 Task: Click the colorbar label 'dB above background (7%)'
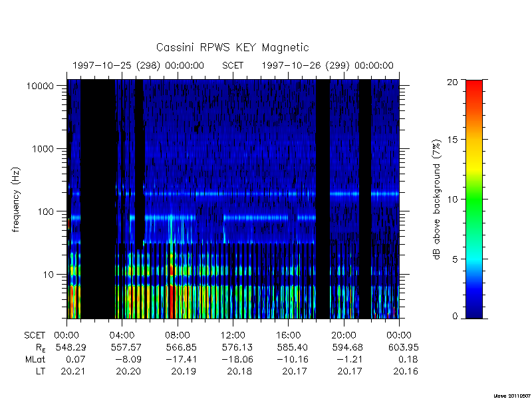pos(437,199)
